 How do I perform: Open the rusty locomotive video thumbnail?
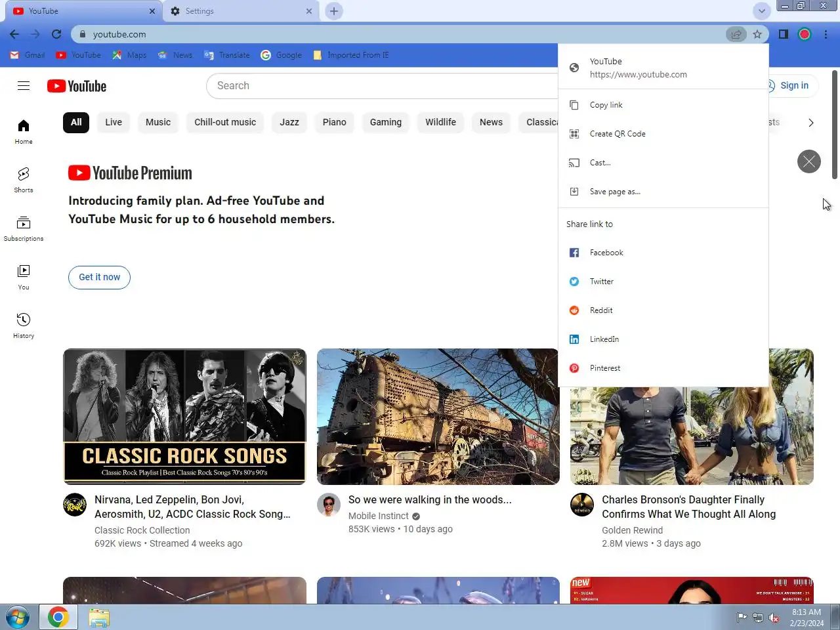[438, 417]
